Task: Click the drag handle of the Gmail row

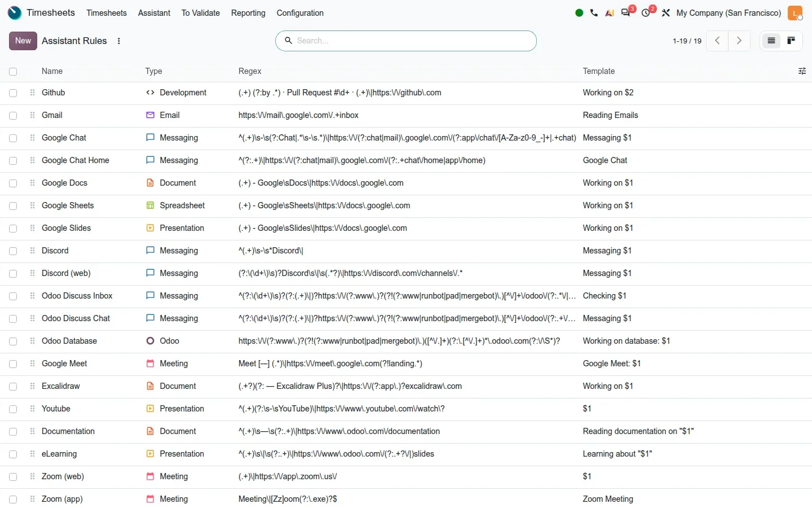Action: 32,115
